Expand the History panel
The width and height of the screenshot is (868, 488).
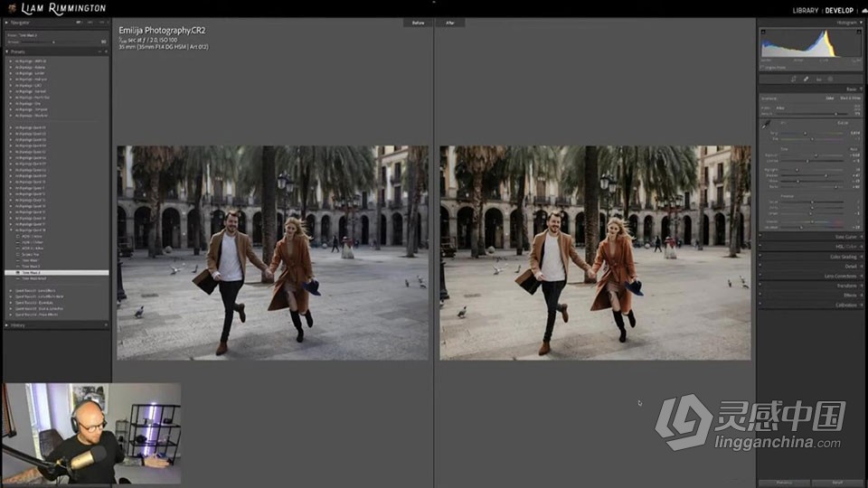tap(18, 324)
